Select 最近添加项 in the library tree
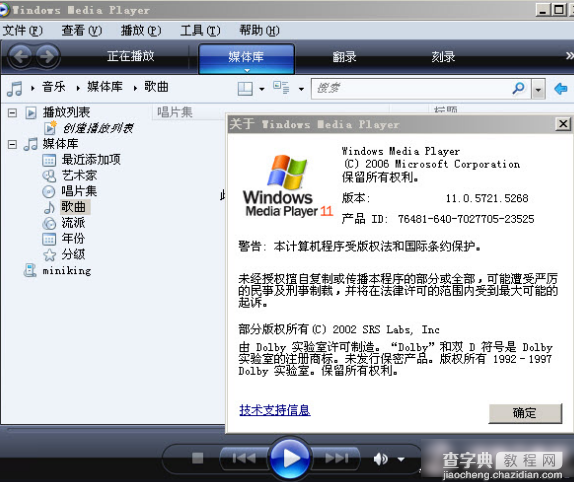The image size is (574, 482). point(91,160)
